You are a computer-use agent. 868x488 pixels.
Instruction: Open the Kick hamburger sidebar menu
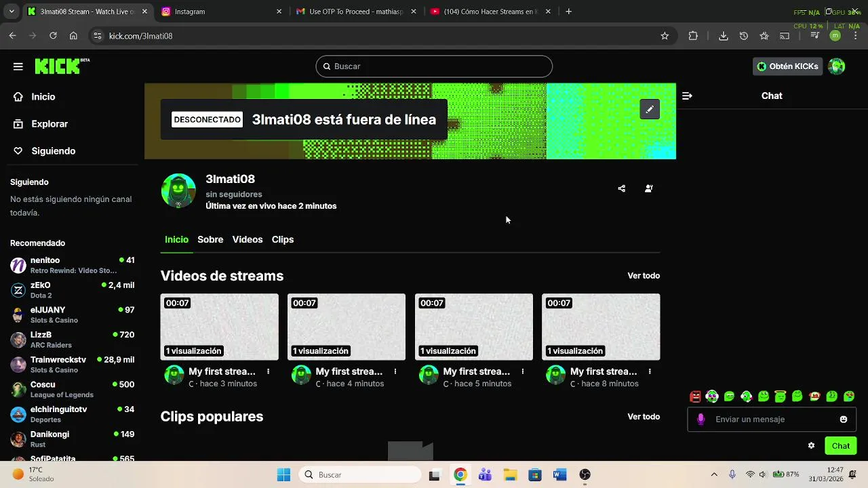click(x=18, y=66)
